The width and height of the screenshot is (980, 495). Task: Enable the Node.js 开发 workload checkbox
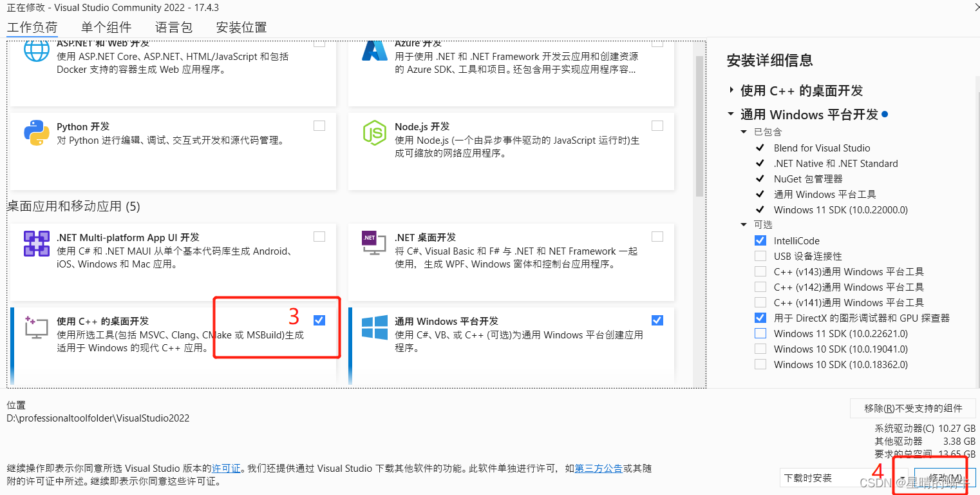coord(657,126)
